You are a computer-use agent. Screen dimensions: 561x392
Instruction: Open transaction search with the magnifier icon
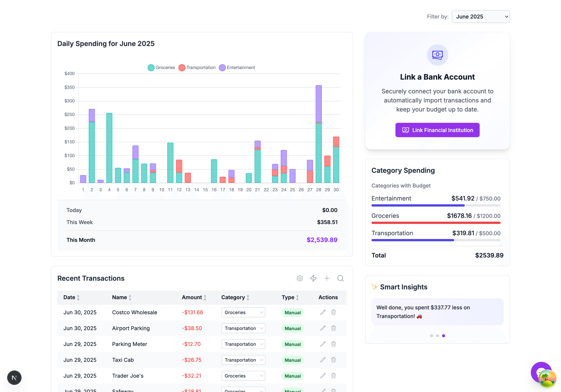(340, 278)
